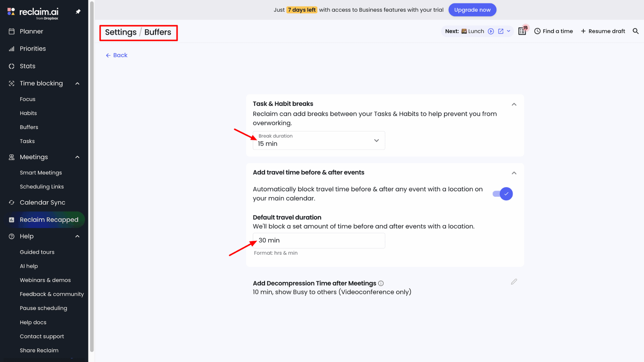Viewport: 644px width, 362px height.
Task: Collapse the Task & Habit breaks section
Action: click(x=514, y=105)
